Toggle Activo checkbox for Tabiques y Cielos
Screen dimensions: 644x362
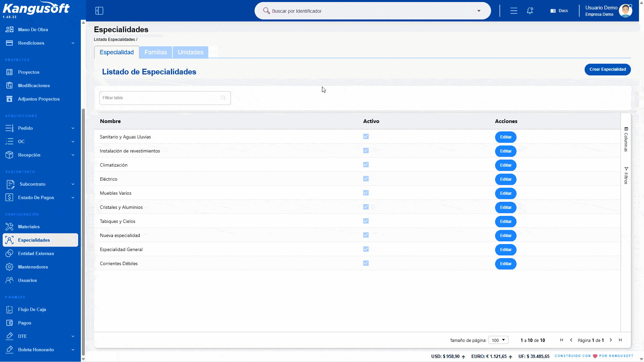coord(366,221)
